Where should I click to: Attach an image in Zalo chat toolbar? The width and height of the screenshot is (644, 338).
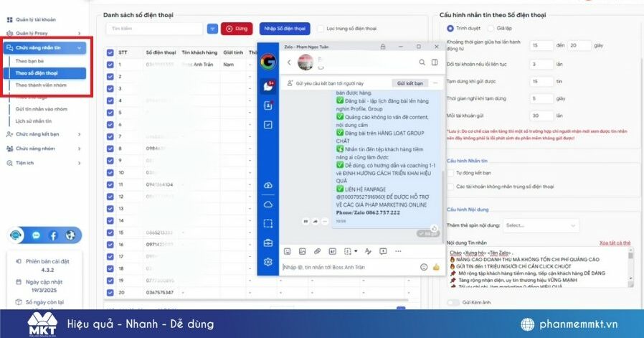[x=303, y=251]
